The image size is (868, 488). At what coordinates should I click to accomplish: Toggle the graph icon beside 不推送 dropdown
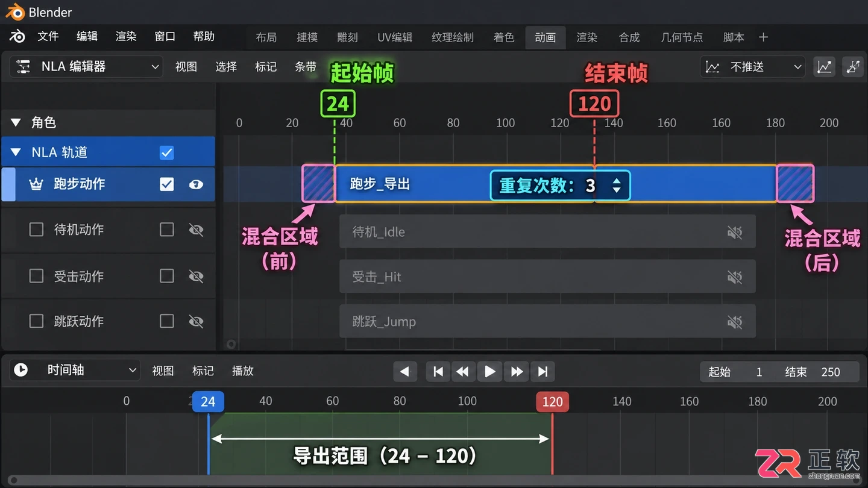pos(825,67)
